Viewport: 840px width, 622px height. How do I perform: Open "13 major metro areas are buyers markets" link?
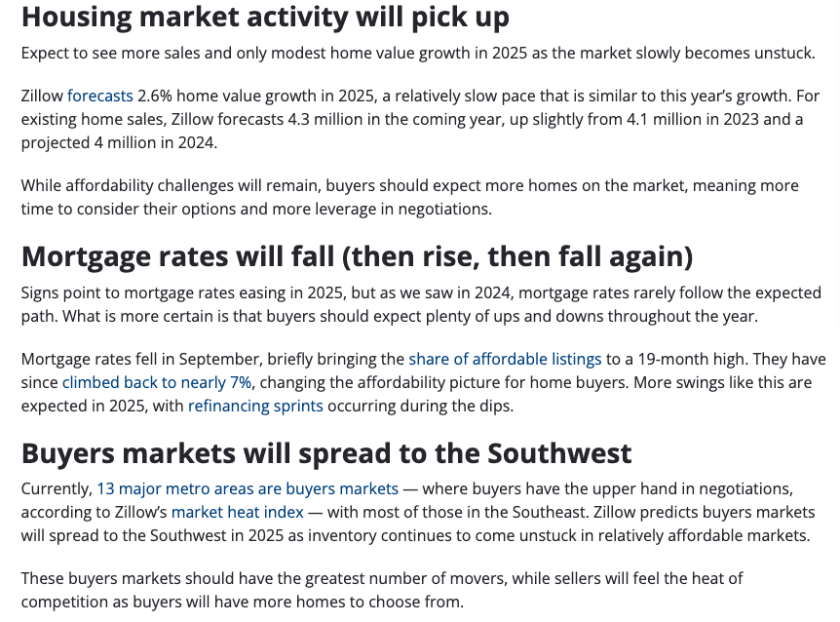[248, 488]
